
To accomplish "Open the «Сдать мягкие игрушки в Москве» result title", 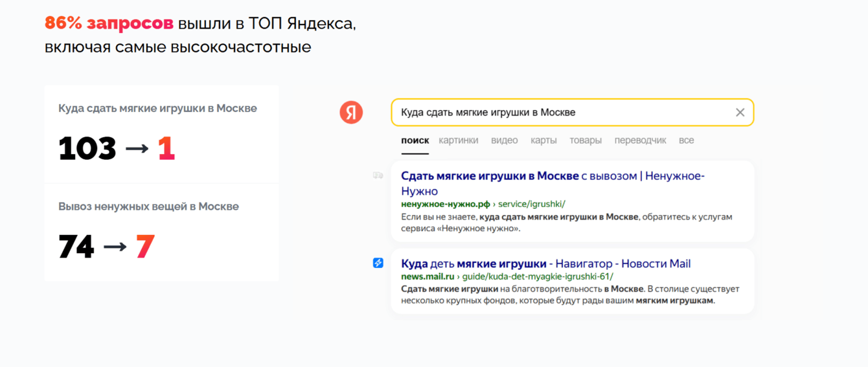I will tap(489, 176).
